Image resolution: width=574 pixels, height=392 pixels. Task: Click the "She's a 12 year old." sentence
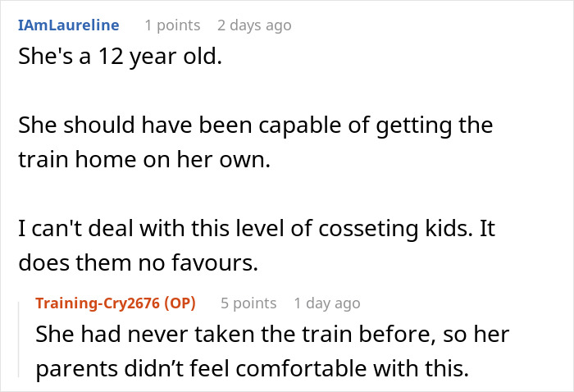[x=120, y=61]
